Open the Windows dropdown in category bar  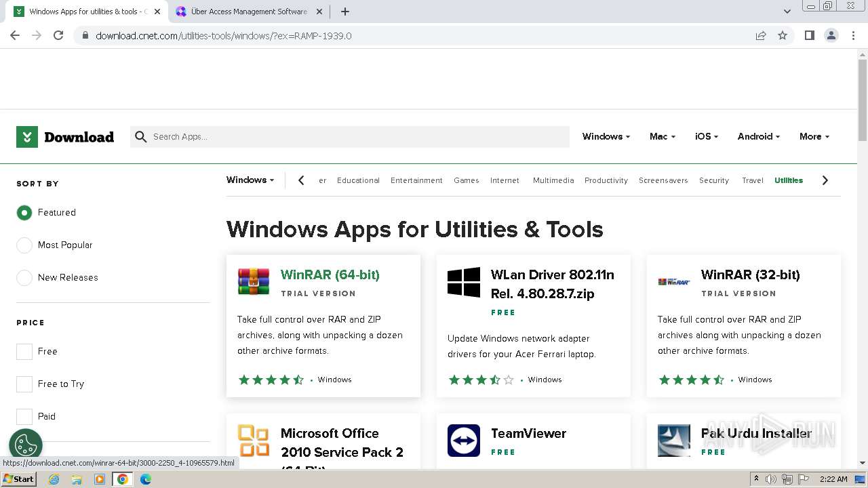[x=250, y=180]
